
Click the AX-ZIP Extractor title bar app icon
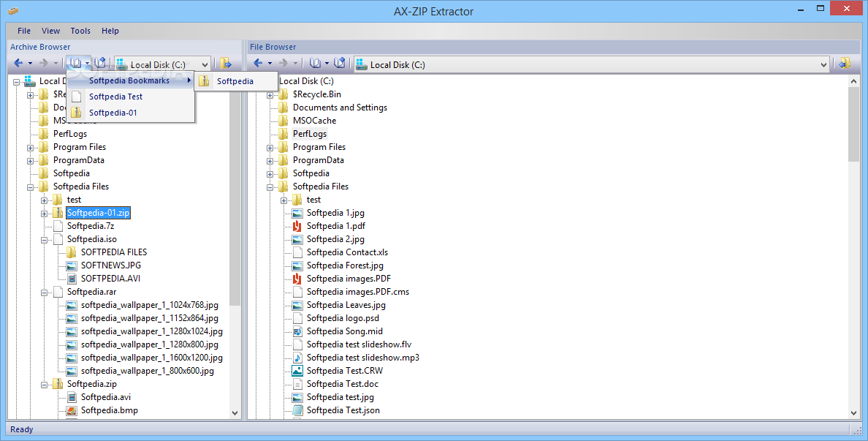tap(13, 10)
